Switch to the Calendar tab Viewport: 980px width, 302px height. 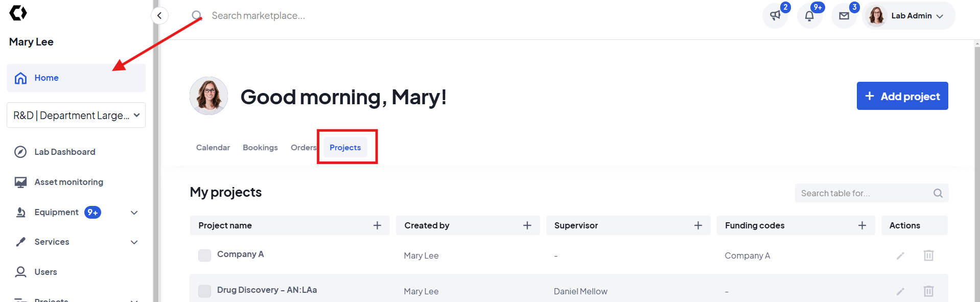pos(213,148)
